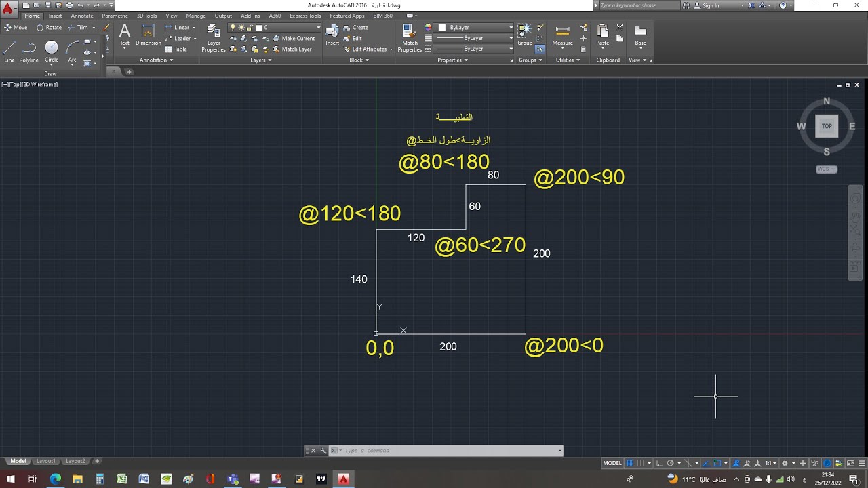
Task: Activate the Trim tool
Action: [x=78, y=28]
